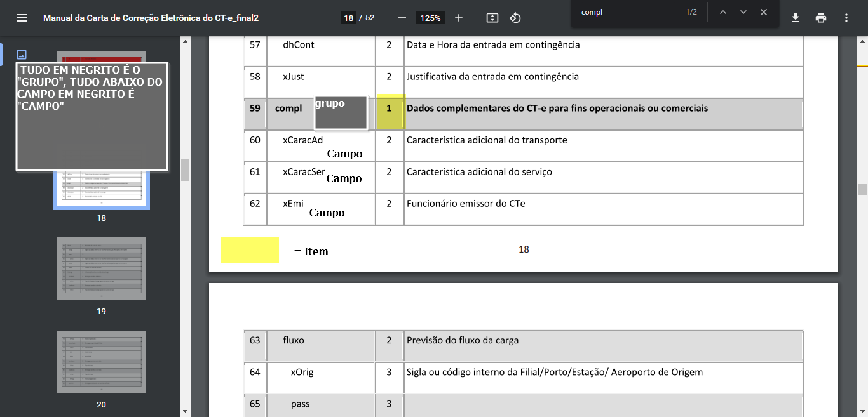
Task: Zoom in with the plus button
Action: coord(459,18)
